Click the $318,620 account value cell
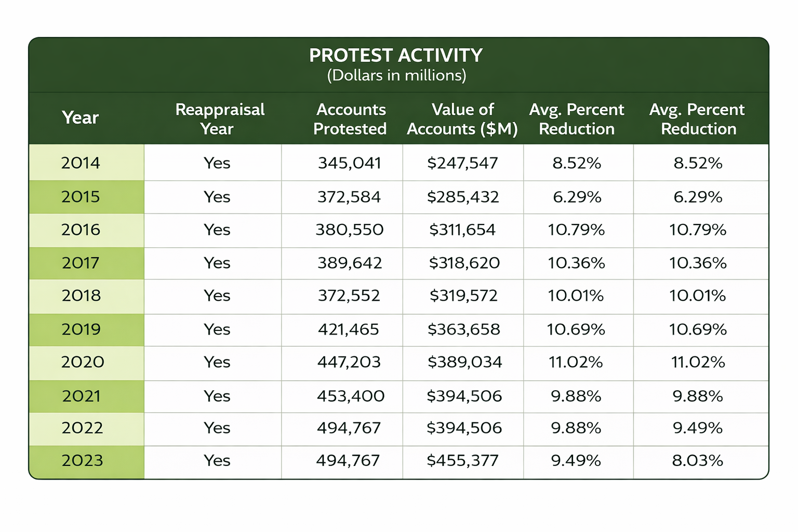This screenshot has width=798, height=532. click(464, 263)
